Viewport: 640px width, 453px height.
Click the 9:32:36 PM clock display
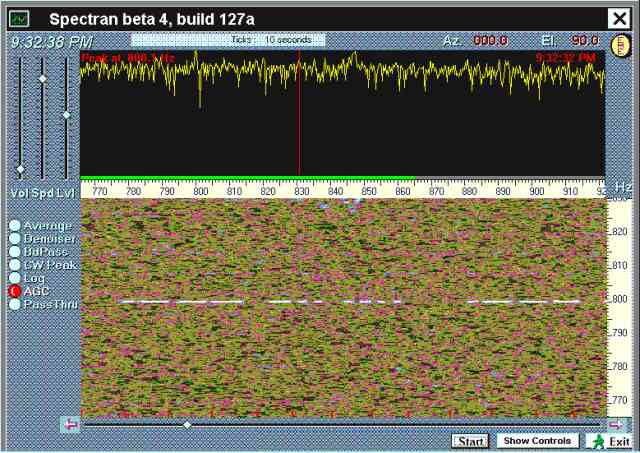pyautogui.click(x=51, y=42)
